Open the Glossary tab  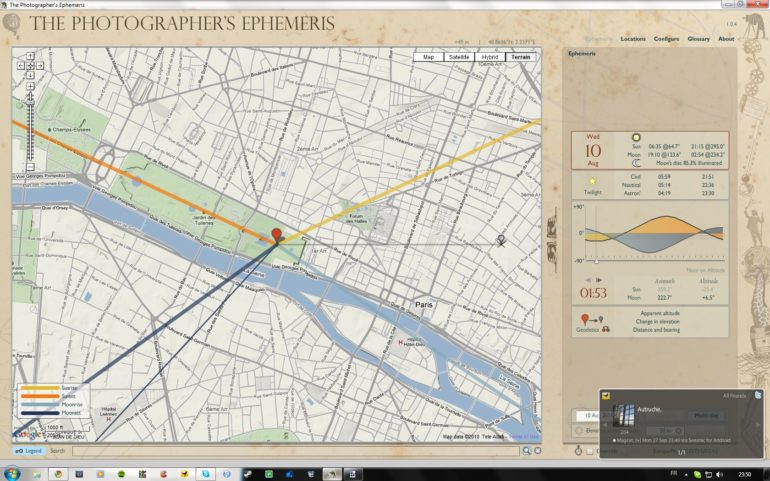pyautogui.click(x=698, y=39)
